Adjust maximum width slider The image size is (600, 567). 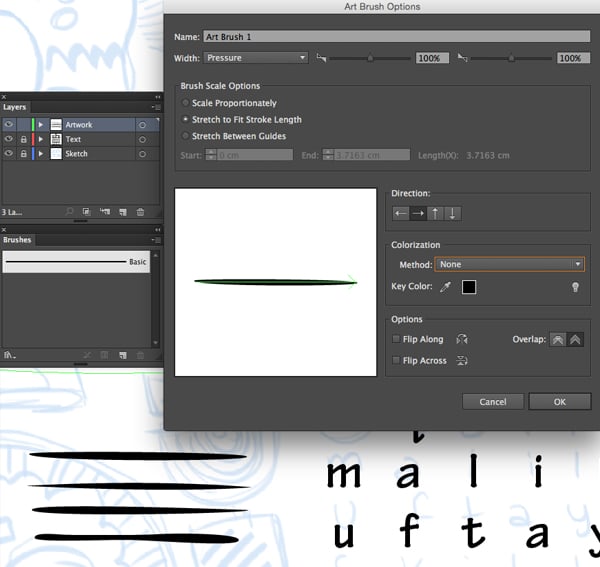tap(511, 58)
